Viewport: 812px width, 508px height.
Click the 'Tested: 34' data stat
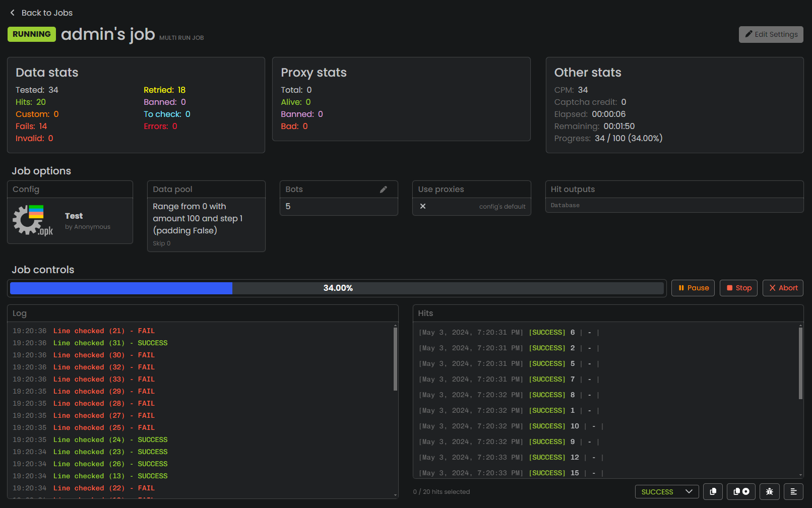37,90
